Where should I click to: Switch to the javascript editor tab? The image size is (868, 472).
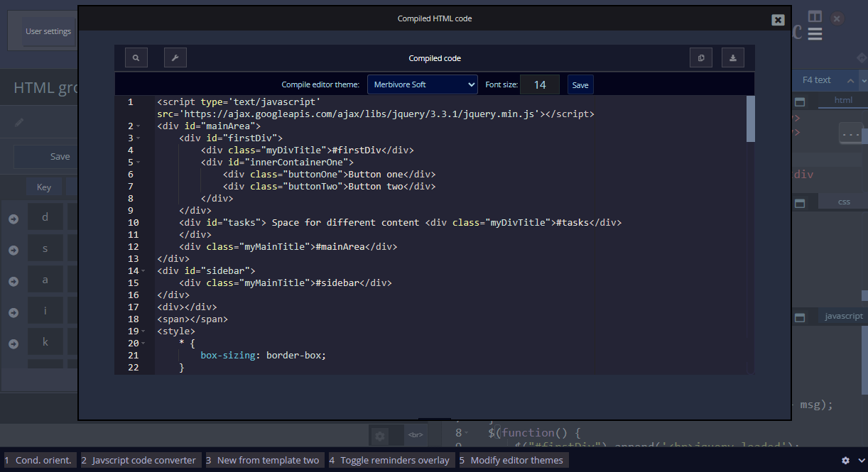(x=844, y=317)
